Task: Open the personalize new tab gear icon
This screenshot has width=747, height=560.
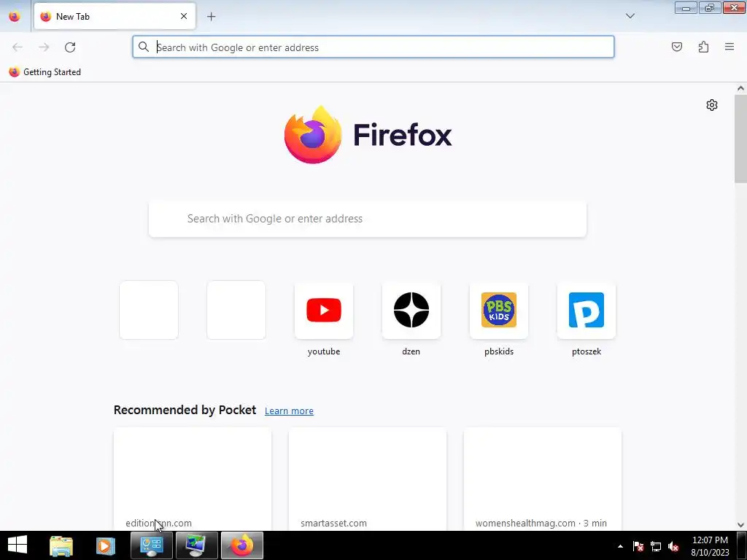Action: coord(712,105)
